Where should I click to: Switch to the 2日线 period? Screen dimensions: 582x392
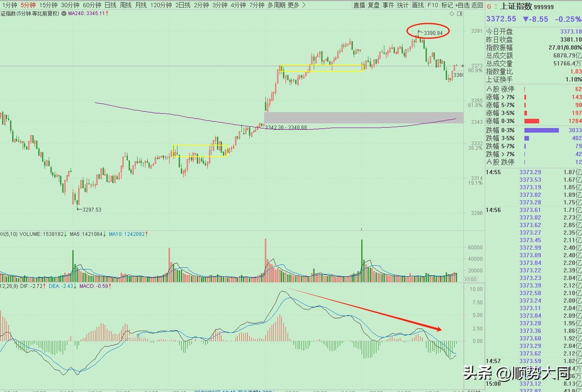pyautogui.click(x=183, y=5)
